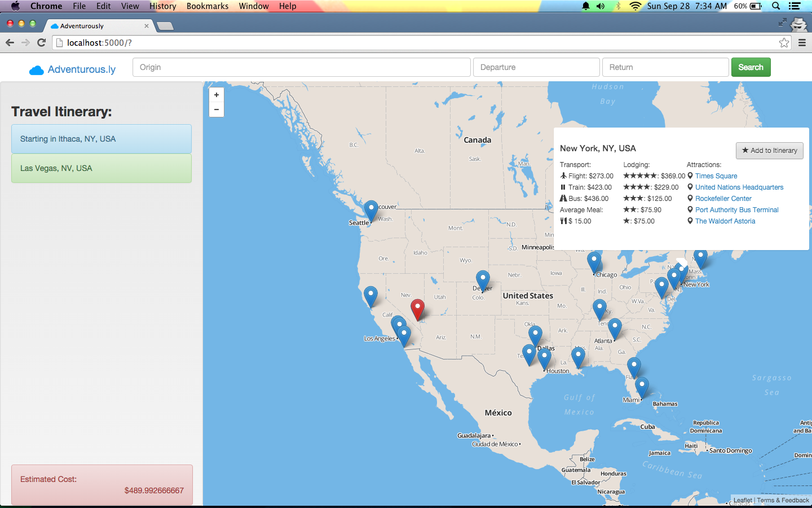Open the View menu
This screenshot has height=508, width=812.
tap(130, 6)
